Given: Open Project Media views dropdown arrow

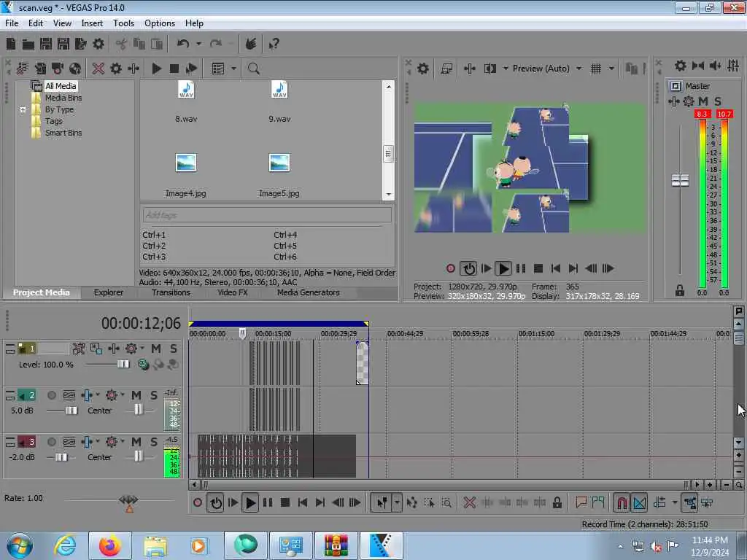Looking at the screenshot, I should [x=233, y=69].
